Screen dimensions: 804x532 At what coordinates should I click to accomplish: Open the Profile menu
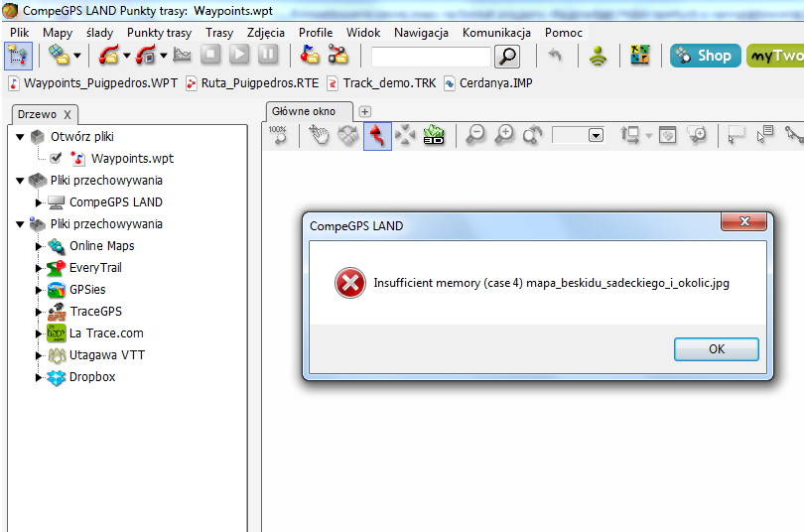pos(316,33)
